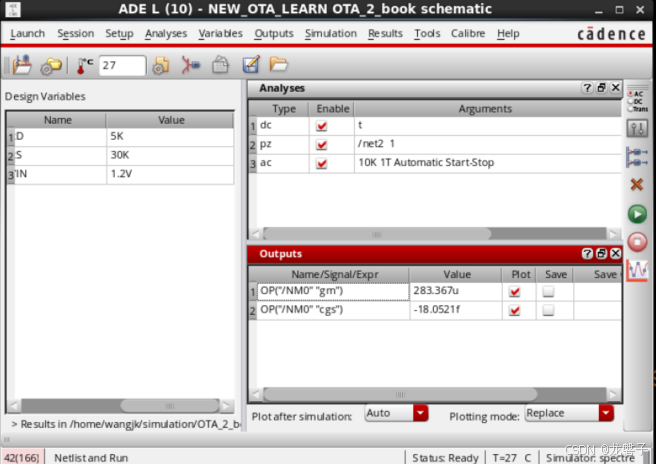This screenshot has width=656, height=464.
Task: Undock the Analyses panel
Action: (601, 88)
